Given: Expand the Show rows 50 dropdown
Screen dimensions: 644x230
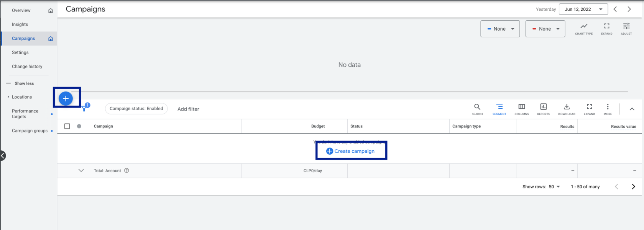Looking at the screenshot, I should click(x=554, y=187).
